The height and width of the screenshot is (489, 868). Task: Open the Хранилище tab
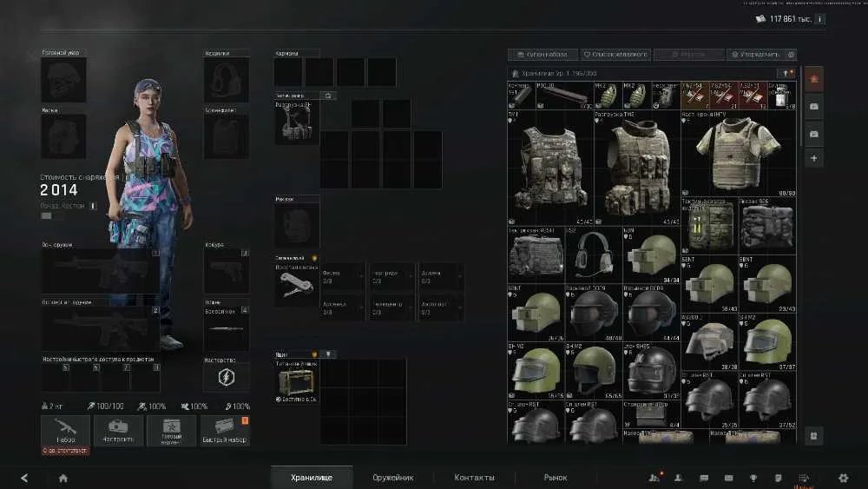[312, 478]
